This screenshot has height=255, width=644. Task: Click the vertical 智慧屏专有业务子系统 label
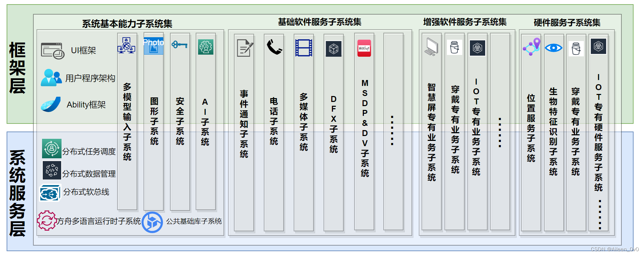click(432, 133)
